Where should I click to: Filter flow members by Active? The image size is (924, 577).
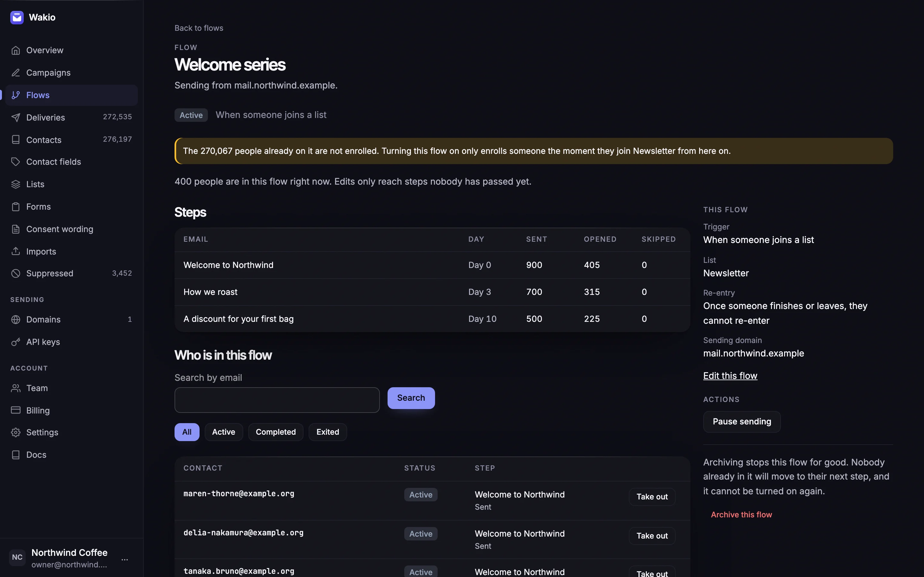pyautogui.click(x=224, y=432)
